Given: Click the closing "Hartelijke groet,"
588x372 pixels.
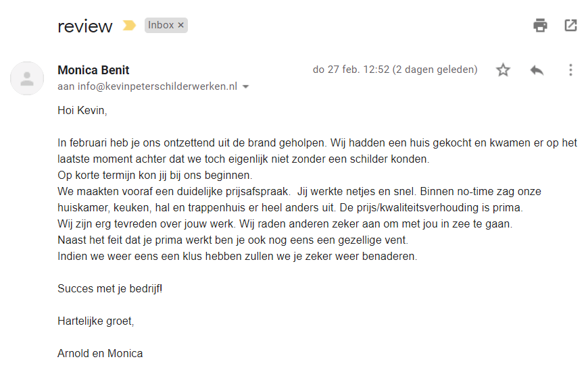Looking at the screenshot, I should point(96,321).
